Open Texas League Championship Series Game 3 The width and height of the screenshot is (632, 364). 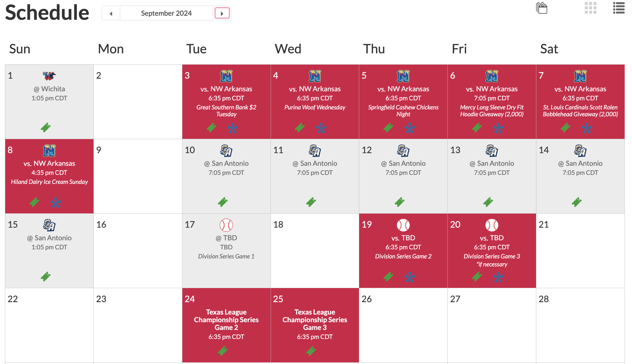click(315, 320)
